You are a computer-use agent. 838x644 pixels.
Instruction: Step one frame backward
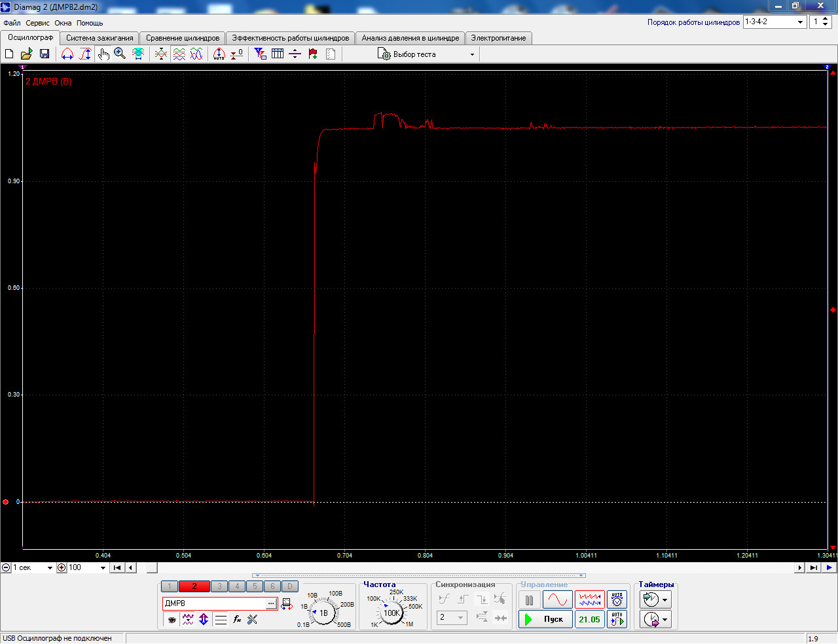click(131, 568)
